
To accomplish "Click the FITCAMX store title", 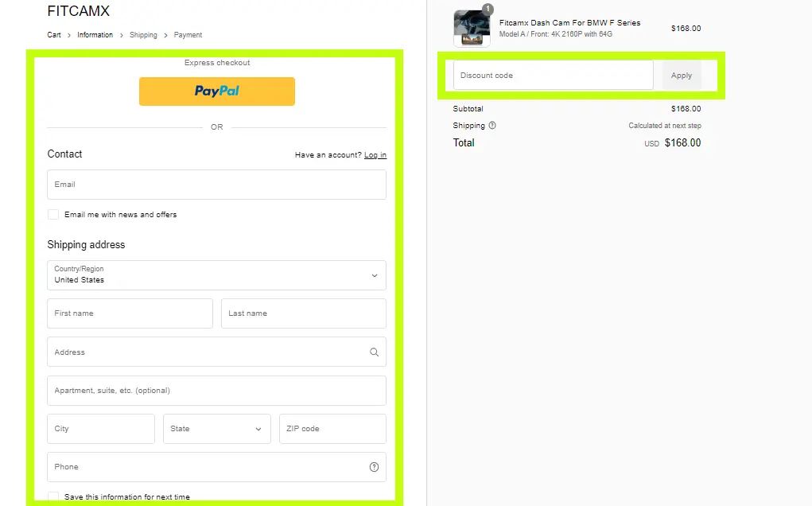I will pos(78,10).
